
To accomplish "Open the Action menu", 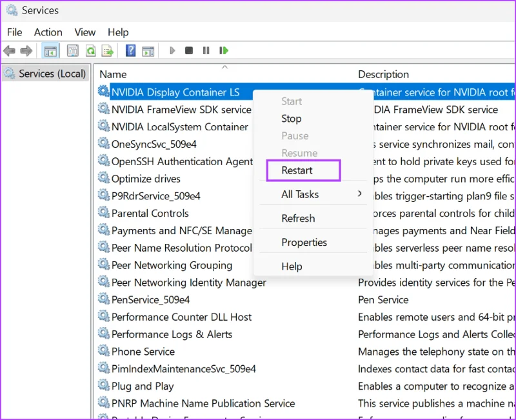I will click(x=48, y=32).
